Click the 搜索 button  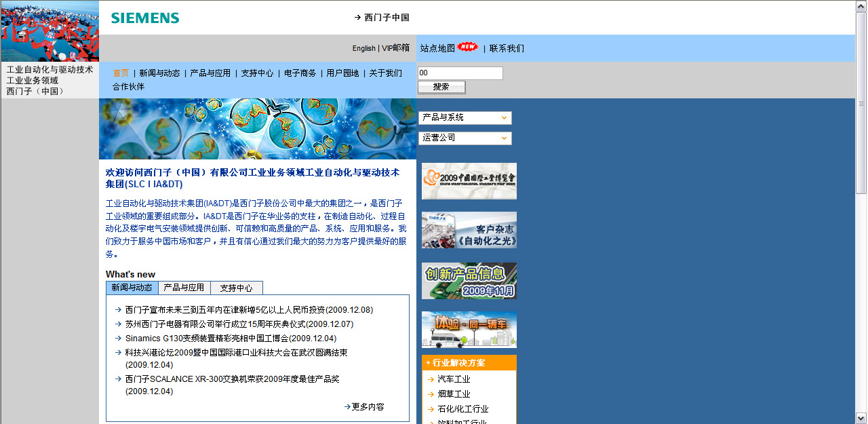click(x=441, y=87)
